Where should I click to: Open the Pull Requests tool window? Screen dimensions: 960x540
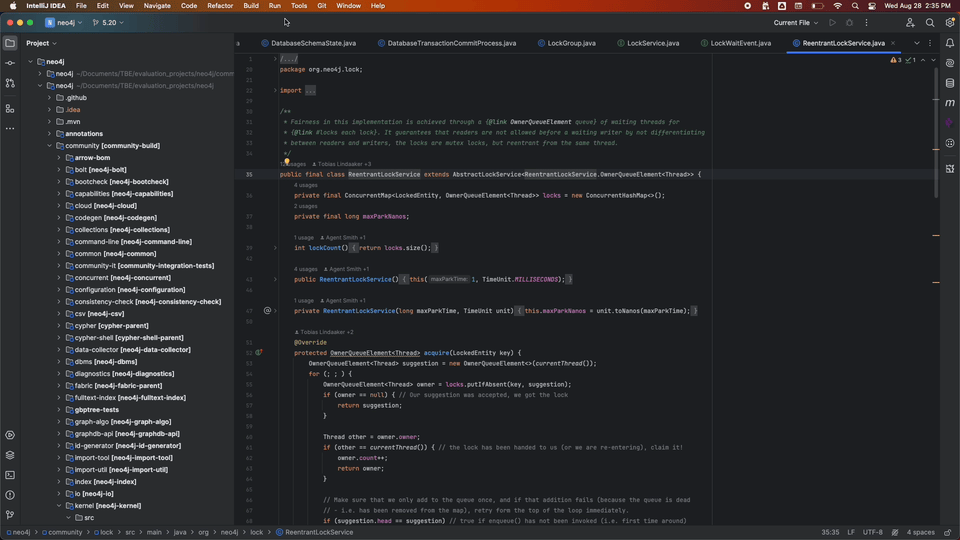tap(10, 83)
